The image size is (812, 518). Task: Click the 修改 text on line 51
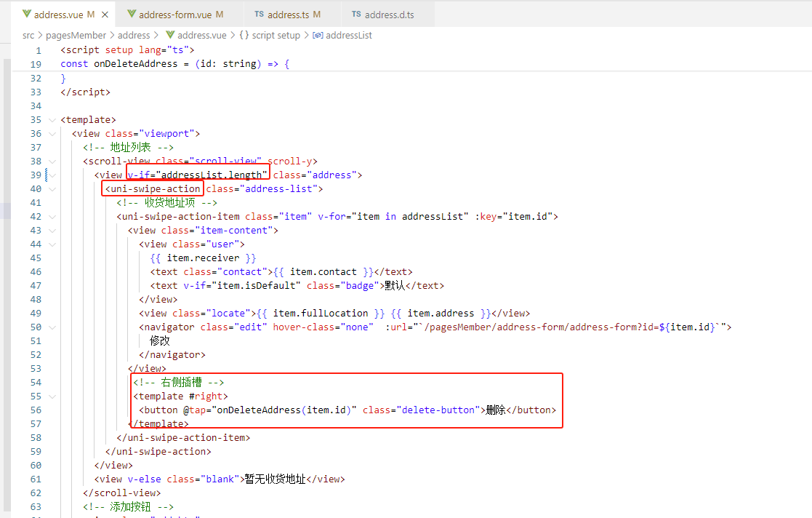tap(160, 340)
